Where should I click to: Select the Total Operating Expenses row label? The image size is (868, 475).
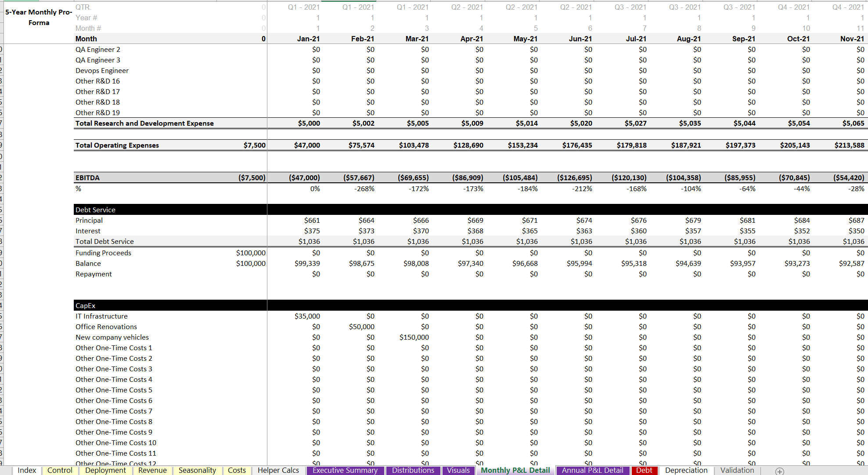click(x=117, y=145)
